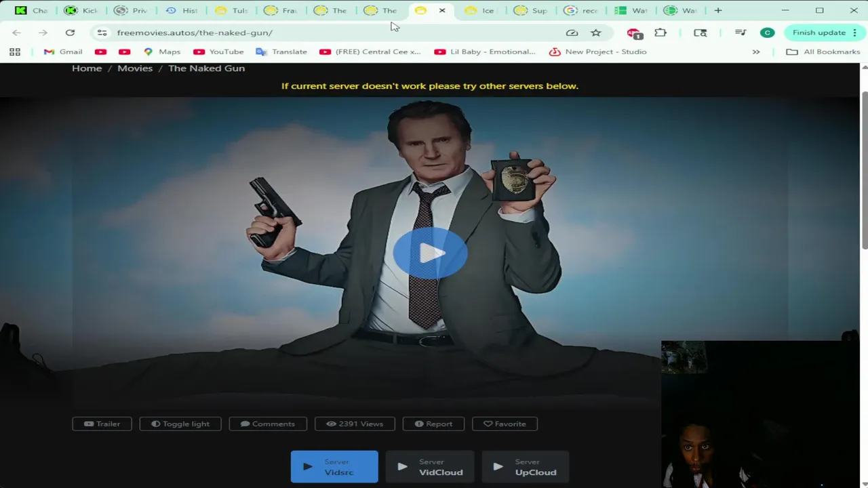
Task: Switch to the Google rec tab
Action: click(x=581, y=10)
